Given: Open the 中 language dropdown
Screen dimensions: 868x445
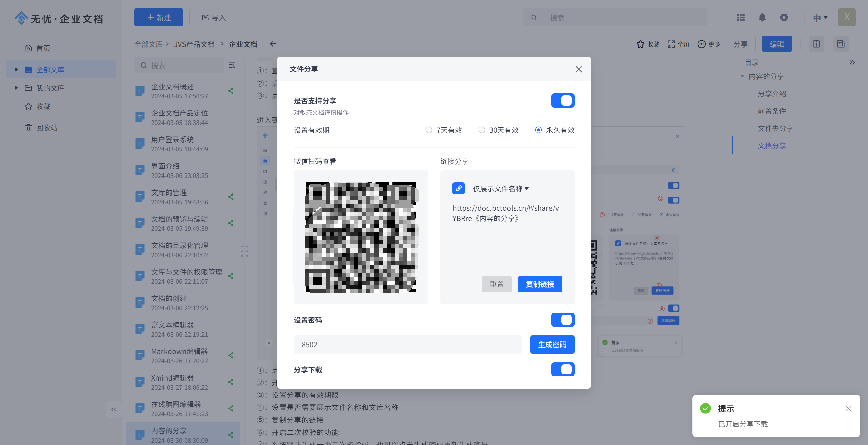Looking at the screenshot, I should (820, 18).
